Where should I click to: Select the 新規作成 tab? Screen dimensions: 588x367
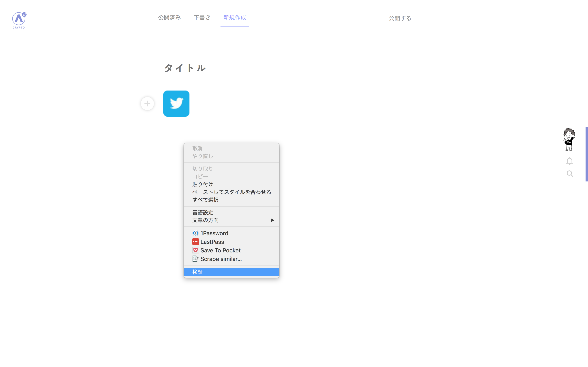click(x=234, y=18)
